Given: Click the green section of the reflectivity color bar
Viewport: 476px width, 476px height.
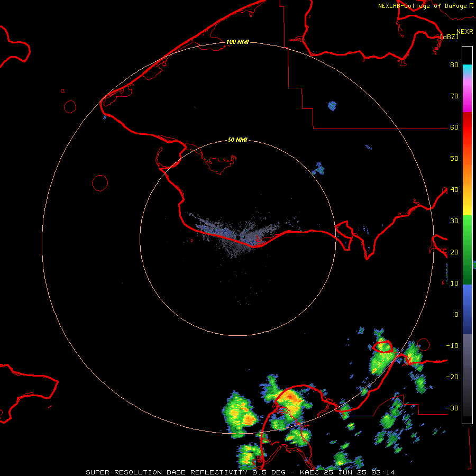Looking at the screenshot, I should 467,250.
